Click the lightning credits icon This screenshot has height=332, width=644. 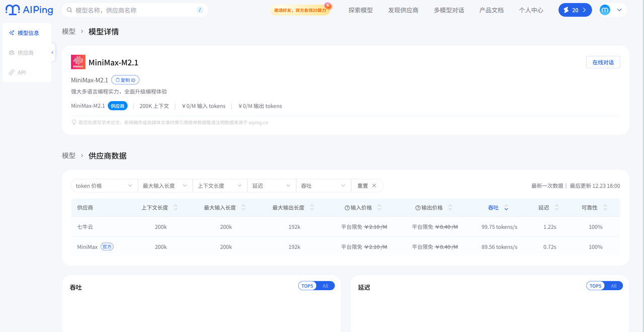(x=566, y=10)
